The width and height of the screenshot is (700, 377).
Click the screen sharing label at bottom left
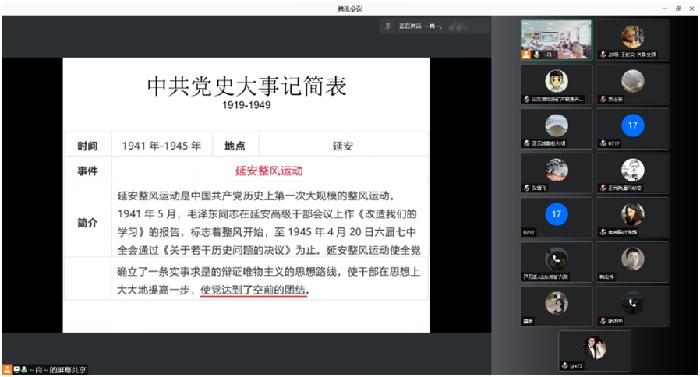(x=58, y=370)
